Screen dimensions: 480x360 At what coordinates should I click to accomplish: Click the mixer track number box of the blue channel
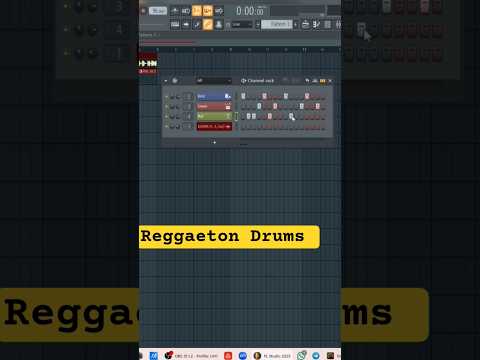click(x=188, y=97)
